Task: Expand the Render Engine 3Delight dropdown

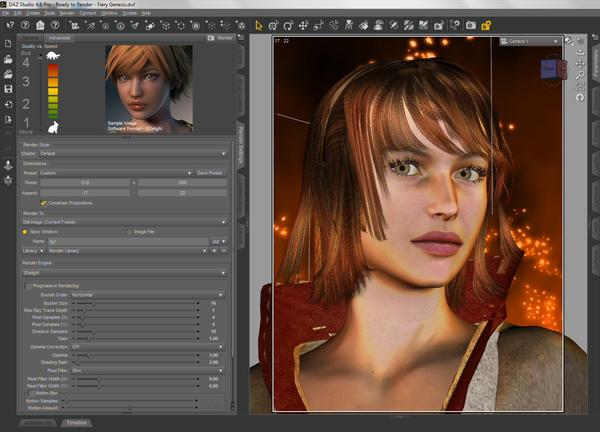Action: [x=125, y=271]
